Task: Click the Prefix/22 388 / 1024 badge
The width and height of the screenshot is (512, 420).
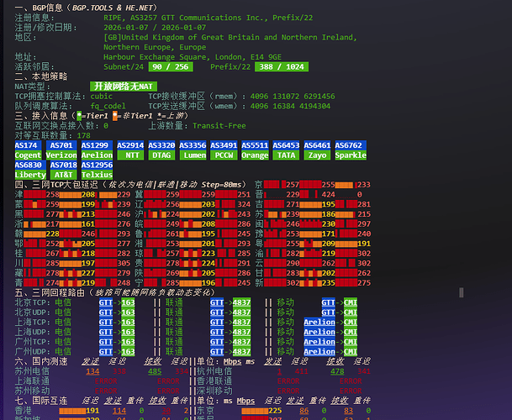Action: click(282, 67)
